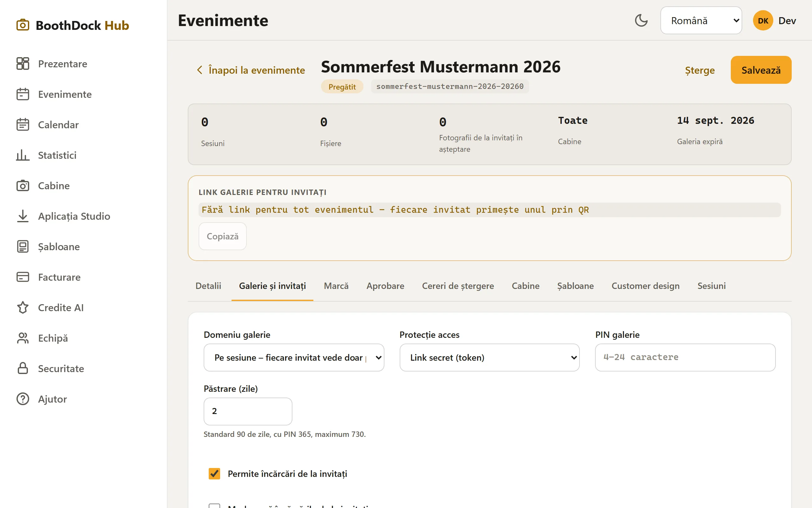Switch to the Cabine tab in event
Screen dimensions: 812x508
click(526, 286)
